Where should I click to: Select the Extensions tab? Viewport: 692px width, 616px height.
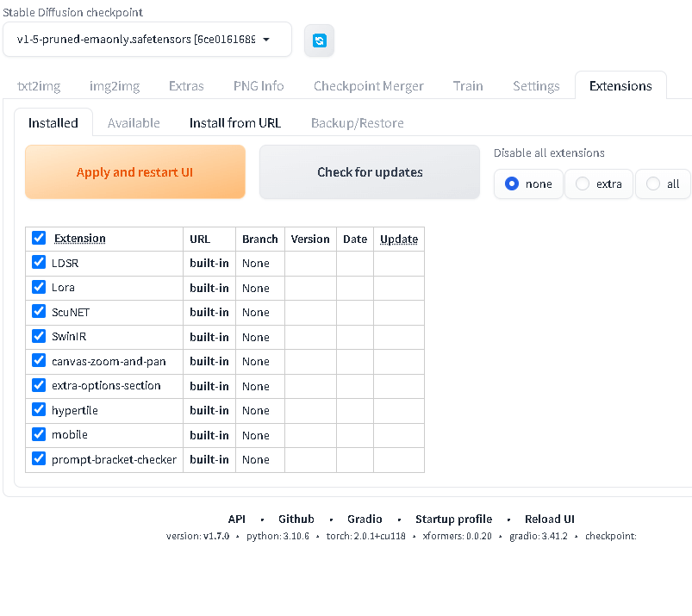point(620,86)
